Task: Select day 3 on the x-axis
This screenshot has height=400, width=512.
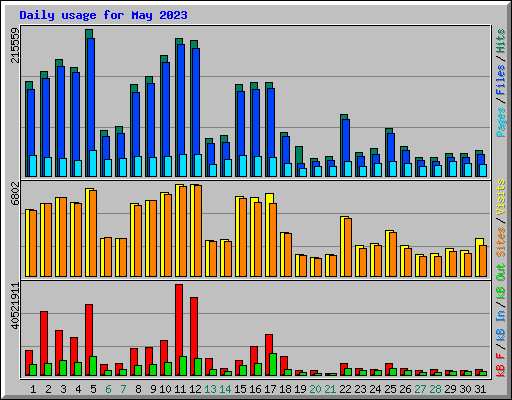Action: 63,389
